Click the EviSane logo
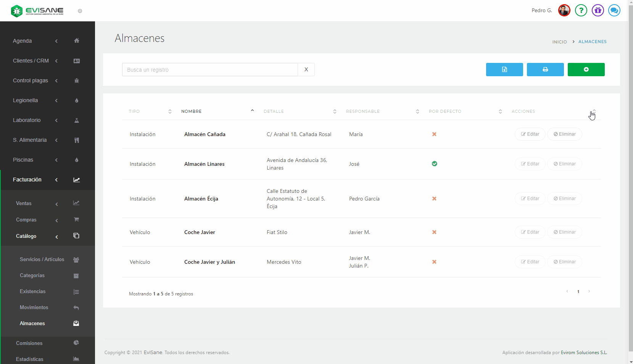This screenshot has width=633, height=364. pos(37,11)
